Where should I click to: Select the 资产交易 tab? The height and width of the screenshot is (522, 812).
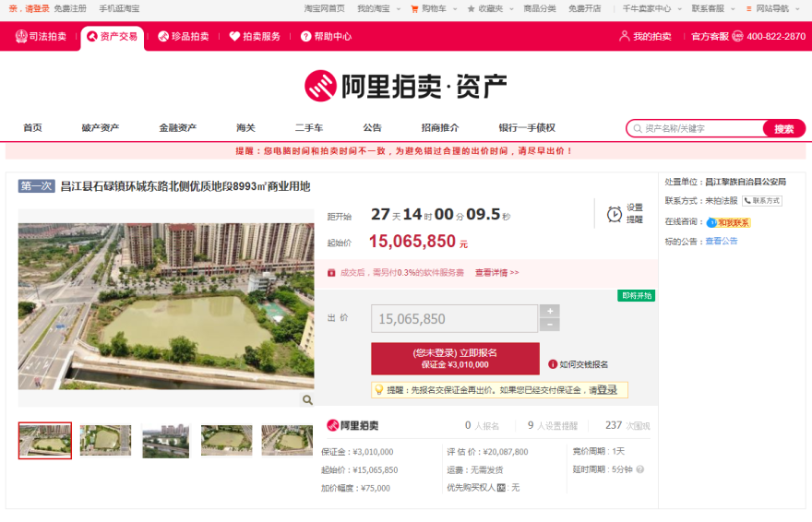113,37
